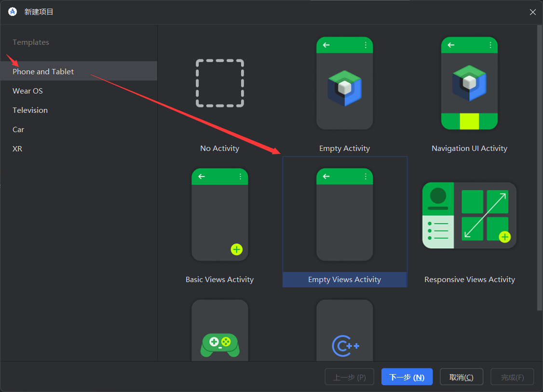Select the No Activity dashed template icon
This screenshot has width=543, height=392.
tap(220, 83)
